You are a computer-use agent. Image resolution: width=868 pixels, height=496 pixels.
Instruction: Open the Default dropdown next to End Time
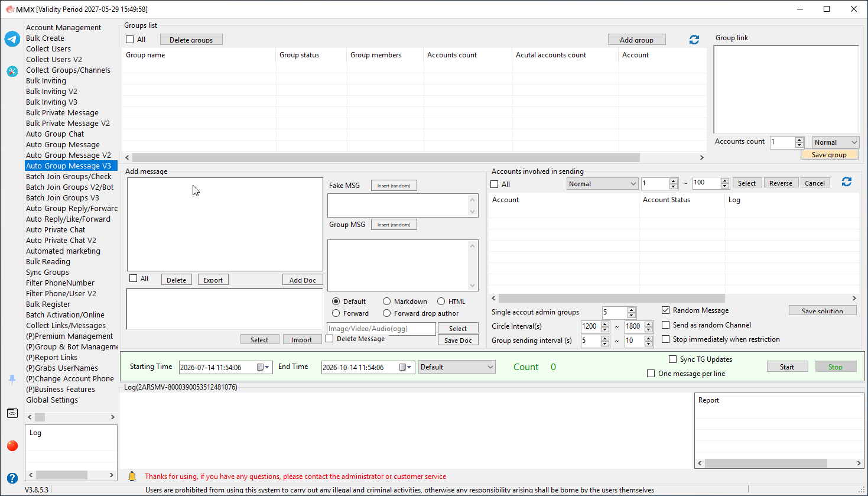pos(457,367)
